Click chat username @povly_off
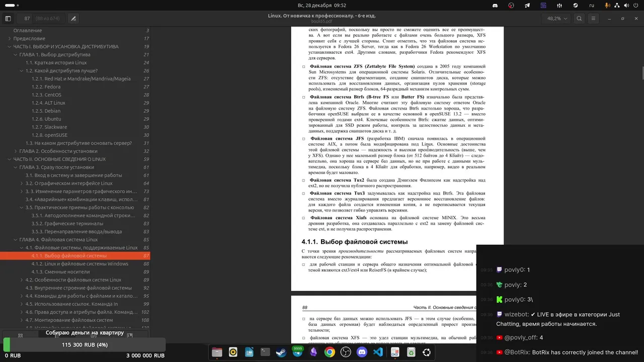This screenshot has width=644, height=362. [x=521, y=338]
